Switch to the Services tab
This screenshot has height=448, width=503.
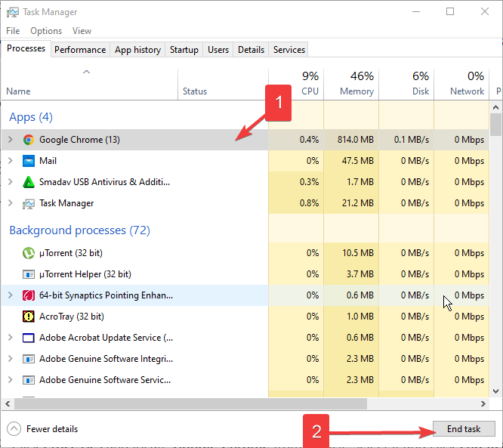pyautogui.click(x=289, y=50)
